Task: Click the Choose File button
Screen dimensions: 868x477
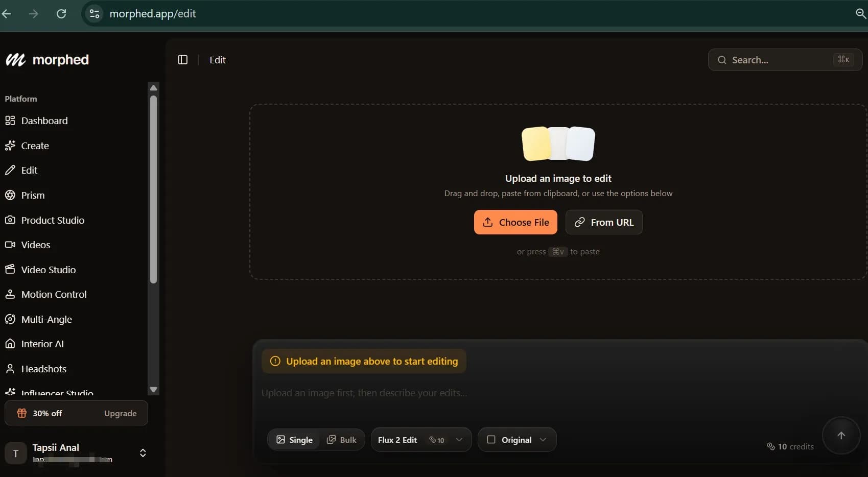Action: point(515,222)
